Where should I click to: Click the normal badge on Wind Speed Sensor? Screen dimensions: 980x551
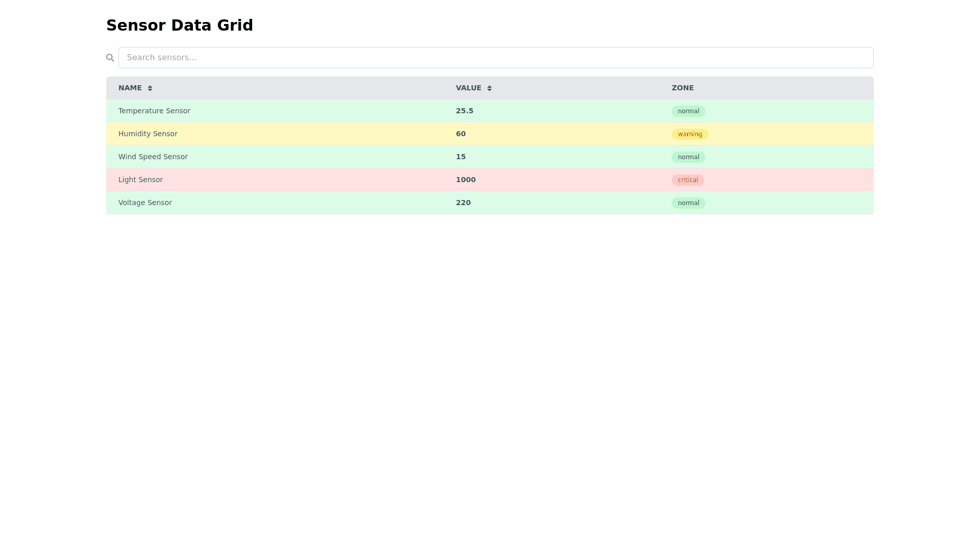[688, 157]
